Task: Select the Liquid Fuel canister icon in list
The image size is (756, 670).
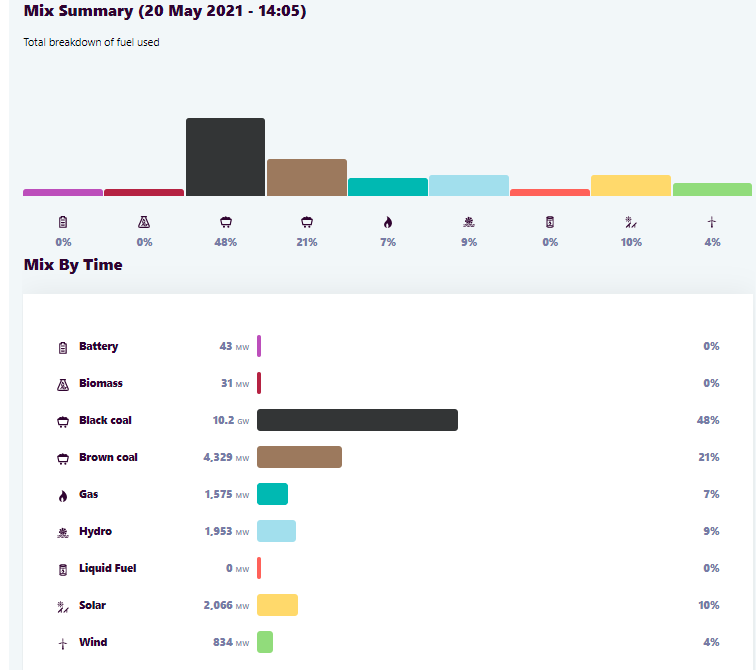Action: [x=62, y=569]
